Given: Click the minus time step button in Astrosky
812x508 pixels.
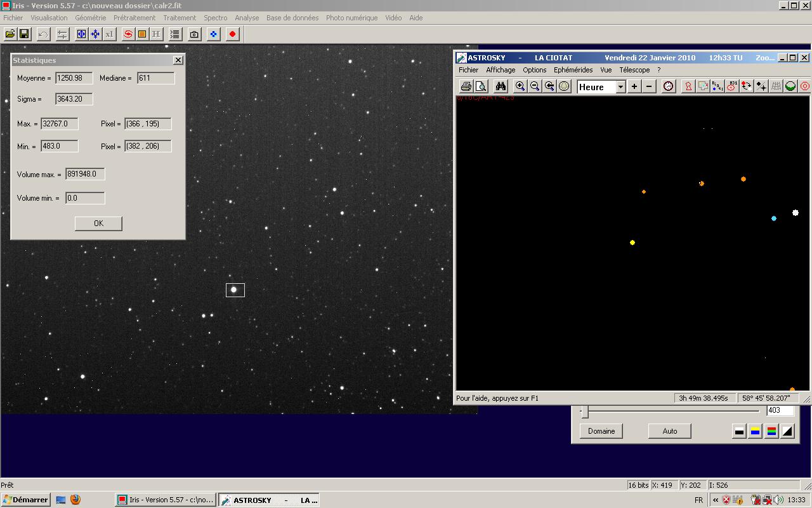Looking at the screenshot, I should (x=649, y=87).
